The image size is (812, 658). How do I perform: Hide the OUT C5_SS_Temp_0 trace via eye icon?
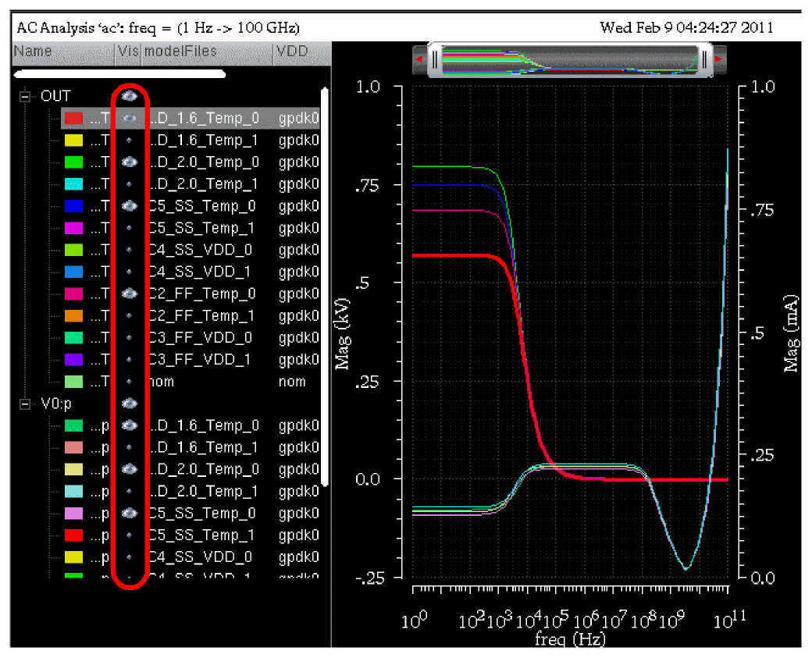(x=130, y=206)
